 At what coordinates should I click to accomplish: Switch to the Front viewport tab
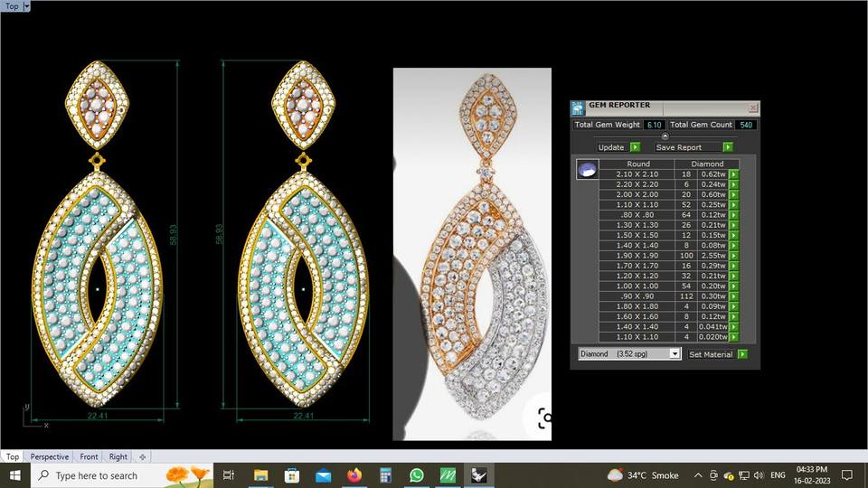point(89,457)
